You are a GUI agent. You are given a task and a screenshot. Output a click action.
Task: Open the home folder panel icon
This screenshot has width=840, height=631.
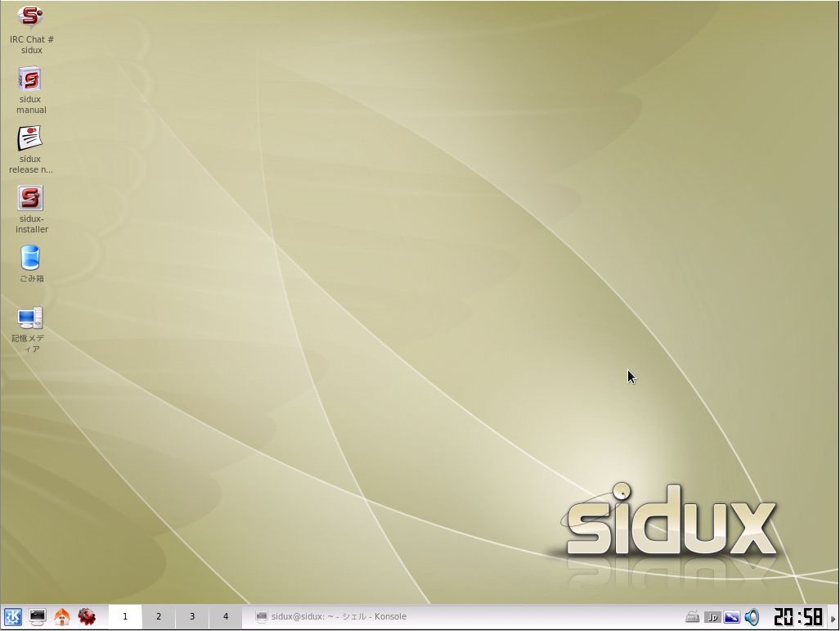pyautogui.click(x=62, y=617)
